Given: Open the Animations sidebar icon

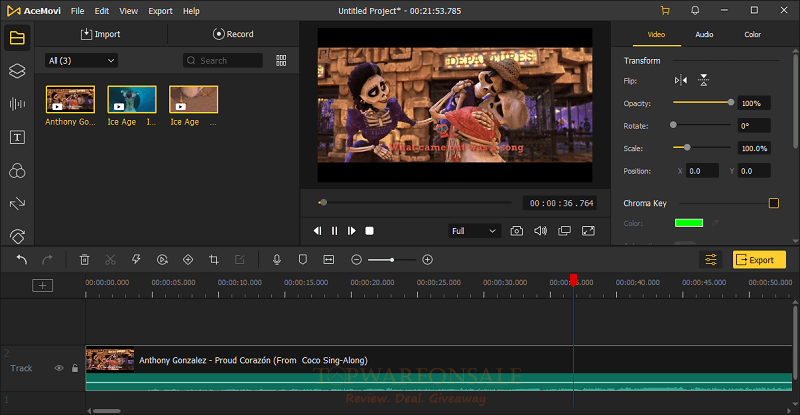Looking at the screenshot, I should click(17, 236).
